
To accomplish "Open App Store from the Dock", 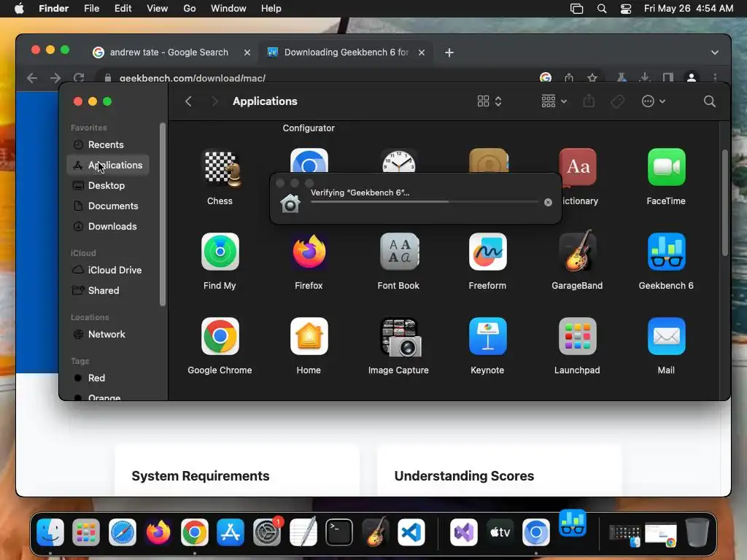I will tap(231, 532).
